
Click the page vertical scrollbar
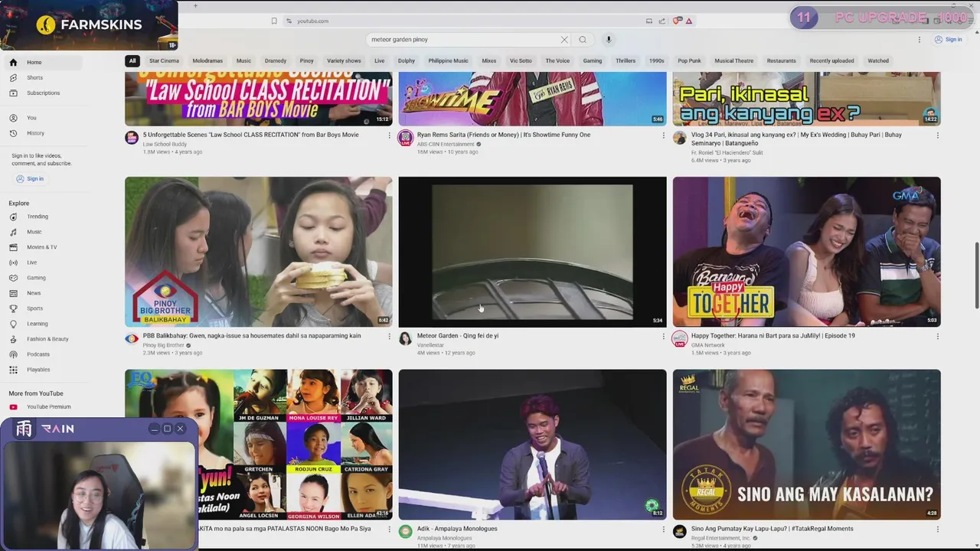976,275
